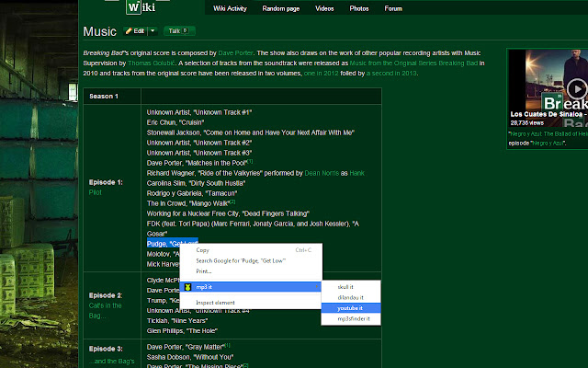Screen dimensions: 588x368
Task: Open the Photos tab
Action: tap(359, 8)
